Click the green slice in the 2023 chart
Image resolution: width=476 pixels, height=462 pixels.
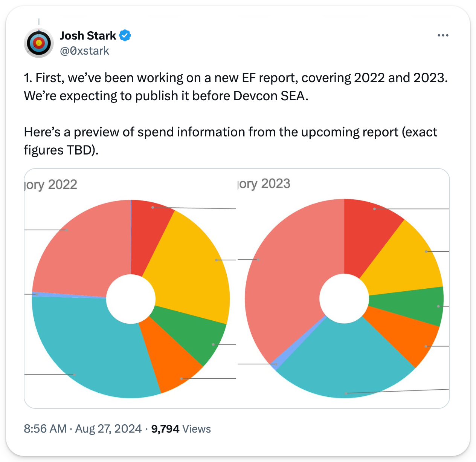coord(410,305)
